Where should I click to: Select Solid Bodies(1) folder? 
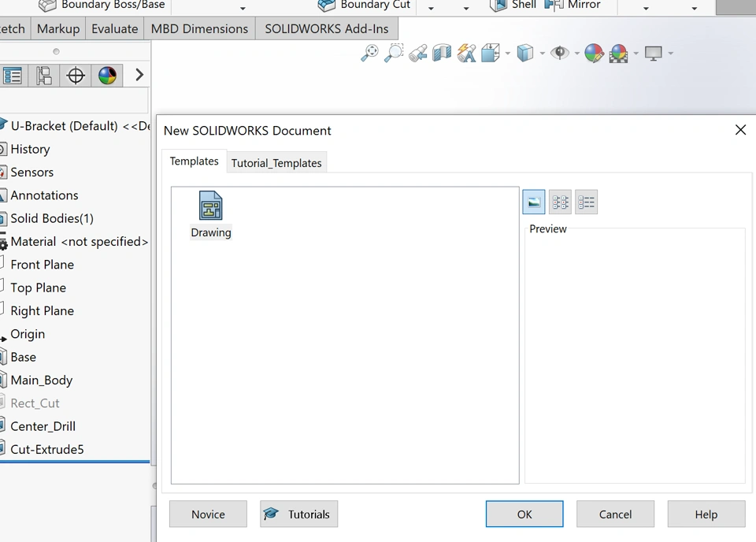click(x=46, y=218)
